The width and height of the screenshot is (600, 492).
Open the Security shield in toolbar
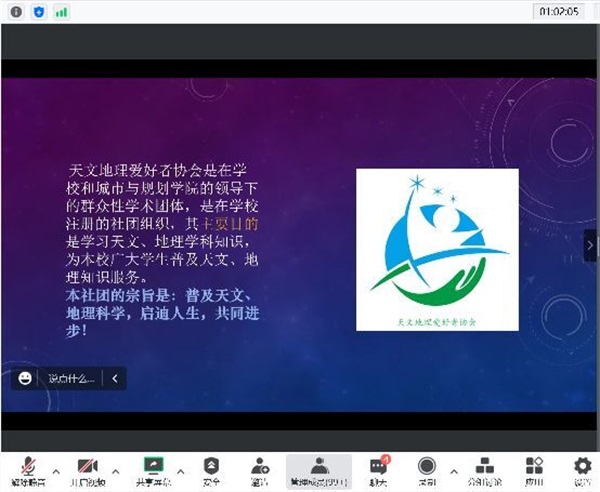(x=211, y=466)
